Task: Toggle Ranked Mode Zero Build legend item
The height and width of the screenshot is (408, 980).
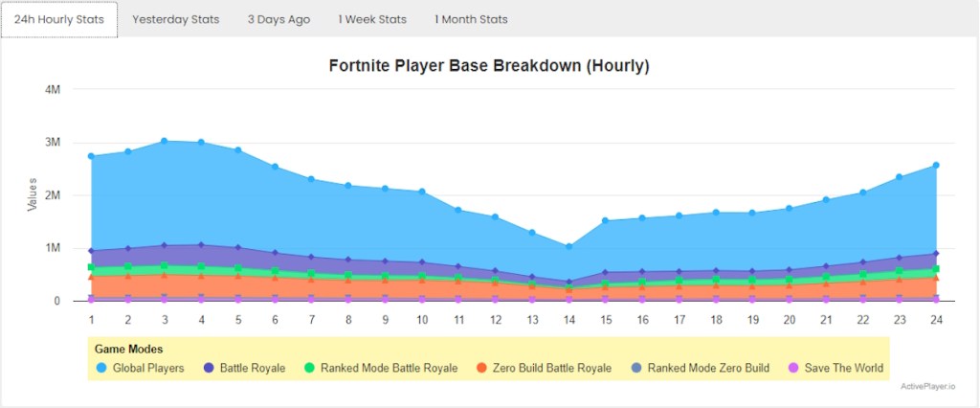Action: (700, 368)
